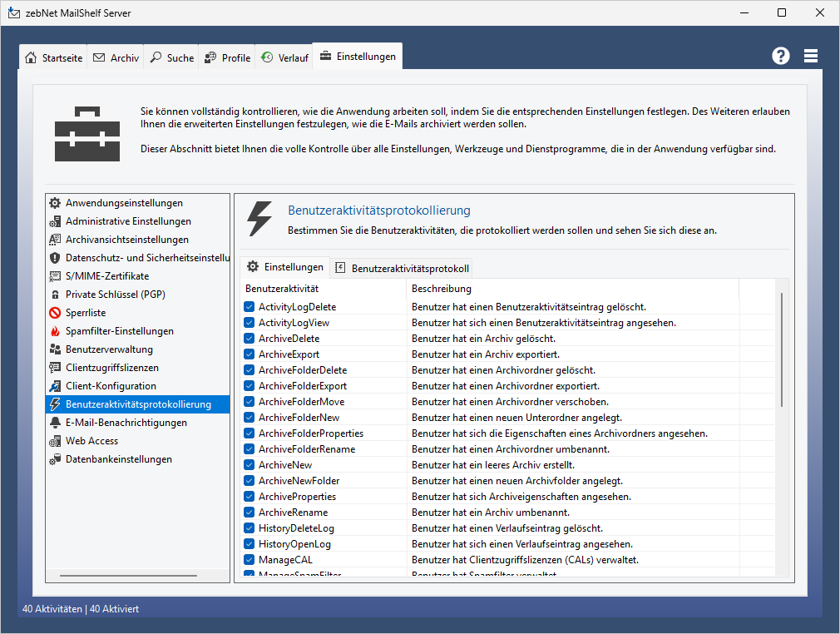
Task: Disable the HistoryDeleteLog checkbox
Action: [x=249, y=528]
